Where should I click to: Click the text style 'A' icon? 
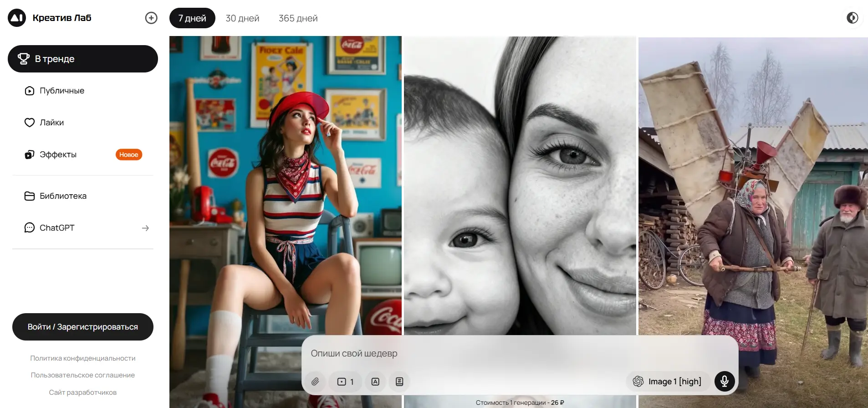[x=375, y=382]
